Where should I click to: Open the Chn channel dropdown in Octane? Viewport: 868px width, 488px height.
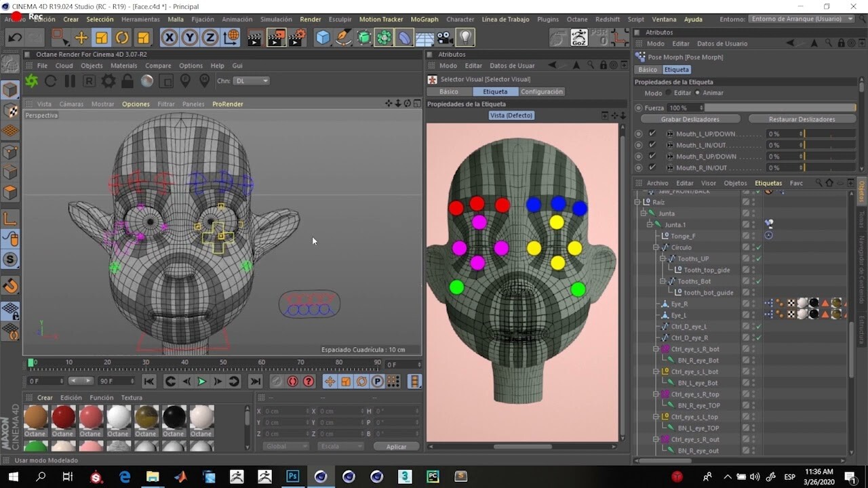(251, 81)
